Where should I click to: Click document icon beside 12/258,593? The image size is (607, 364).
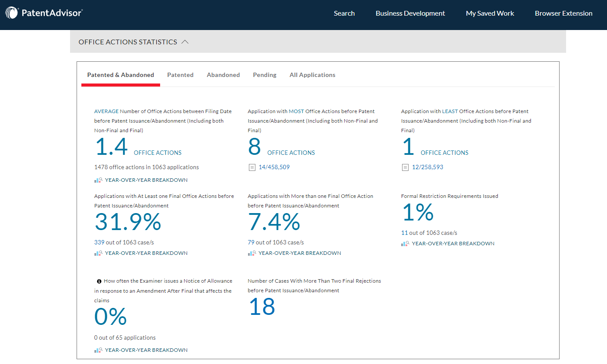pos(405,167)
